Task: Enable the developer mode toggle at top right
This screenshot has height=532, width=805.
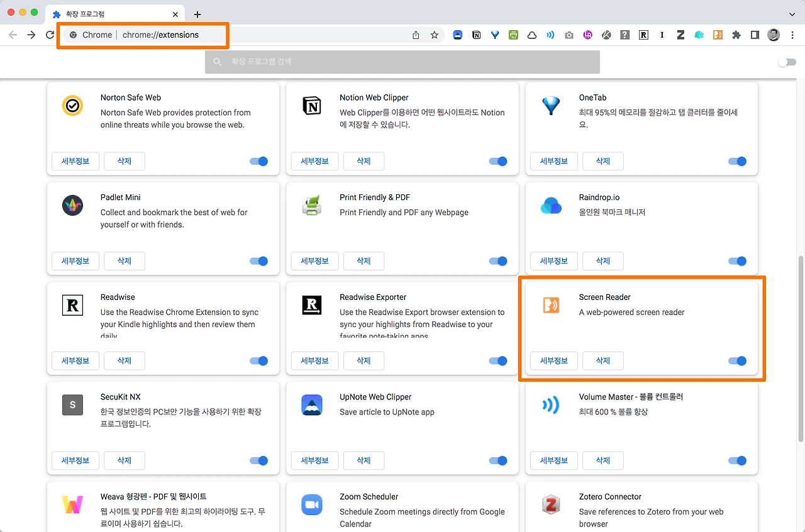Action: tap(787, 62)
